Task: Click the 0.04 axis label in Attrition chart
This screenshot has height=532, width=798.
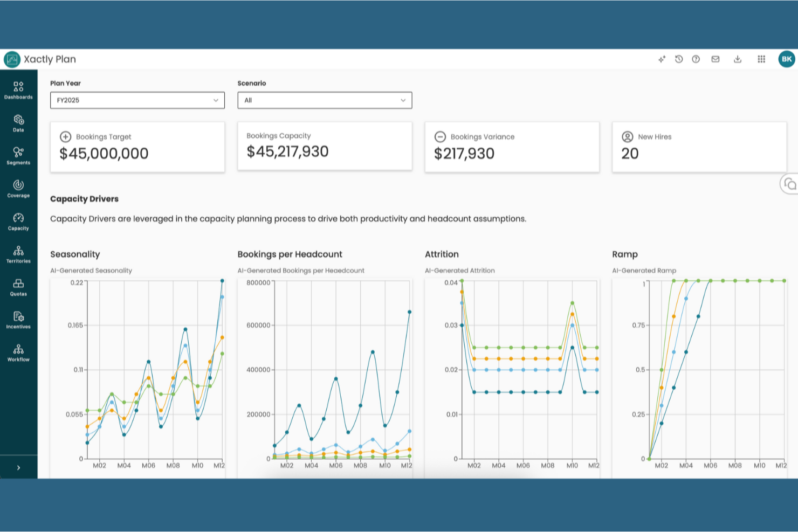Action: pos(451,282)
